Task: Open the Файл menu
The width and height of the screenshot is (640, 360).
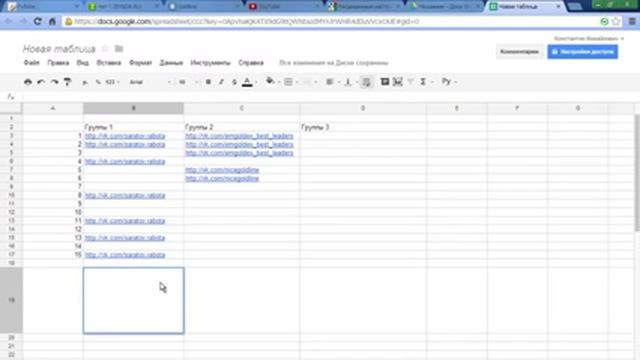Action: point(31,63)
